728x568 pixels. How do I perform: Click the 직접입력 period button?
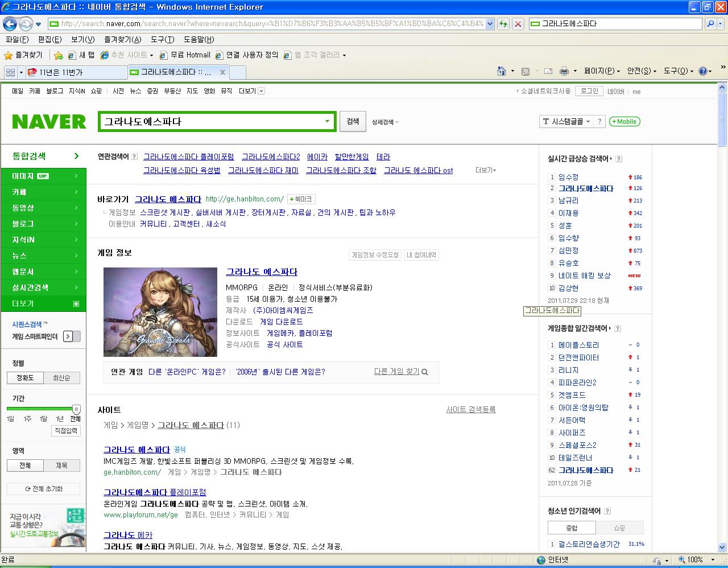pos(65,431)
